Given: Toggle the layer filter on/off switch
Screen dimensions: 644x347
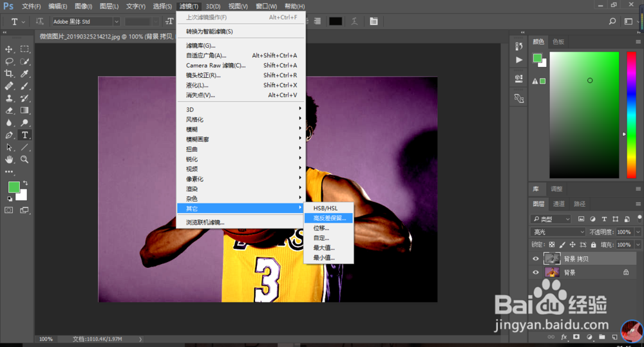Looking at the screenshot, I should tap(639, 218).
